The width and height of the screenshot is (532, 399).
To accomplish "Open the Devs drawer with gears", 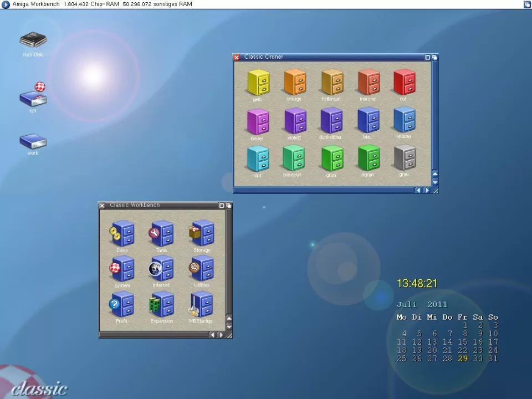I will 122,234.
